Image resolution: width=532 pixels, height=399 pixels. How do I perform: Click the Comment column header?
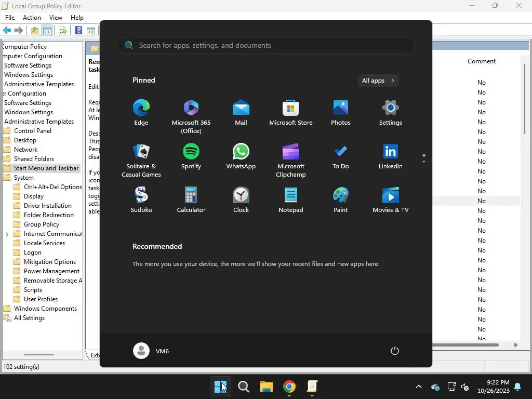pyautogui.click(x=482, y=61)
